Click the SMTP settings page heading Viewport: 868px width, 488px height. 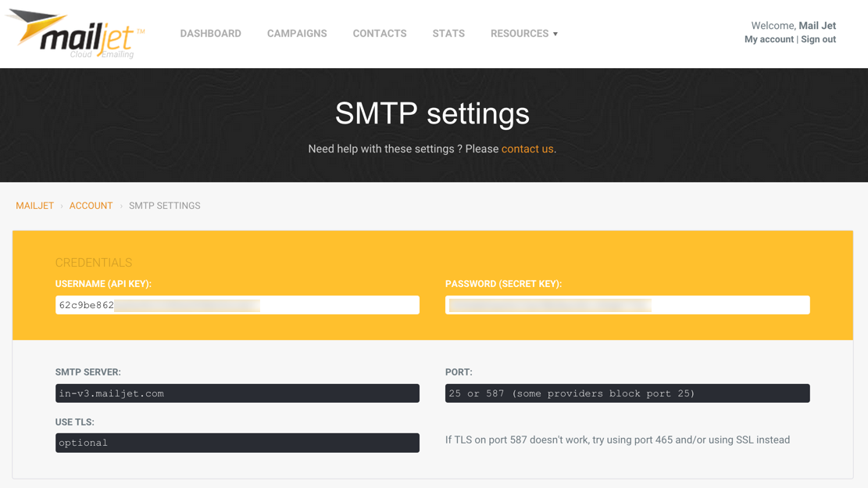tap(432, 113)
